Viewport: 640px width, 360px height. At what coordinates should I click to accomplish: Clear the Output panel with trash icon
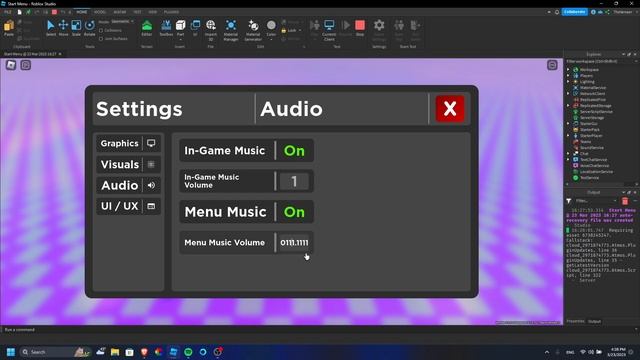[625, 201]
